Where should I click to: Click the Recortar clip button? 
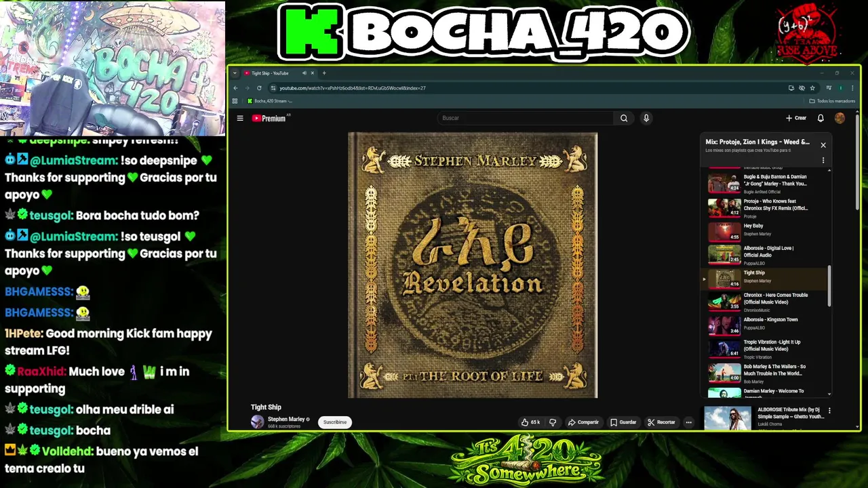click(661, 422)
